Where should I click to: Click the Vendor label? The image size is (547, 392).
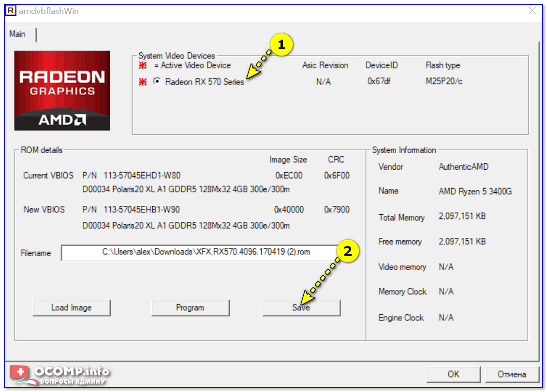[391, 167]
